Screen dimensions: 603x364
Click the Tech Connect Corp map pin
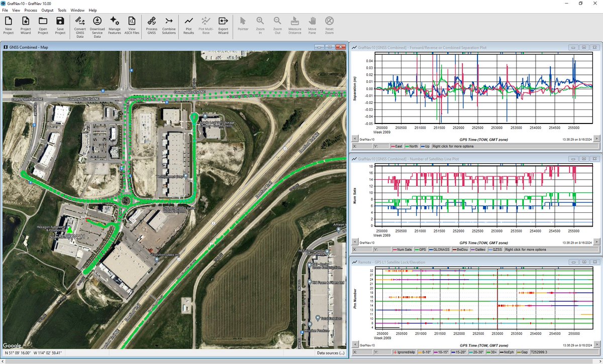pyautogui.click(x=185, y=176)
